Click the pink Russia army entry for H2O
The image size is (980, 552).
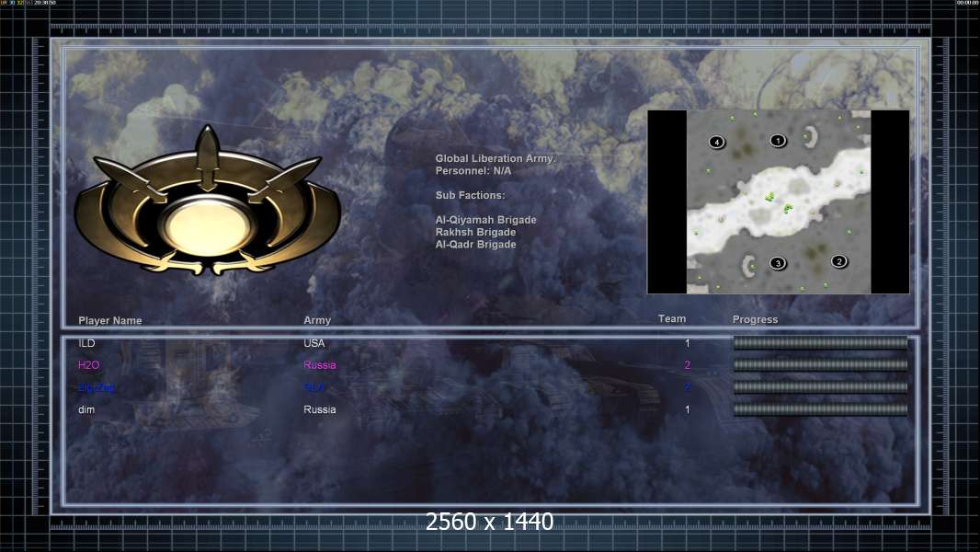(319, 365)
